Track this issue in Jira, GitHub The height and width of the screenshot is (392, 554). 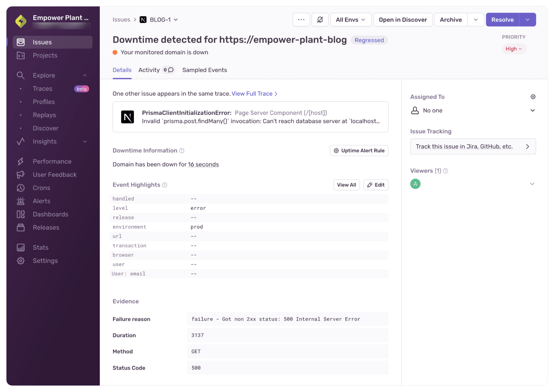[473, 146]
